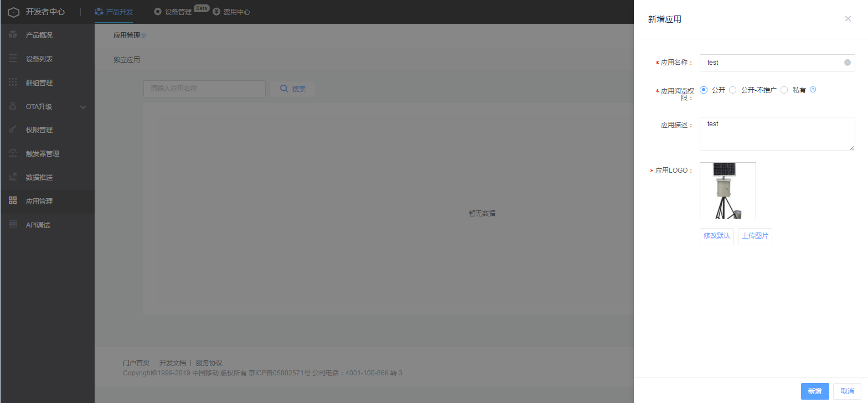Open 设备列表 in the sidebar
Screen dimensions: 868x403
[x=48, y=59]
